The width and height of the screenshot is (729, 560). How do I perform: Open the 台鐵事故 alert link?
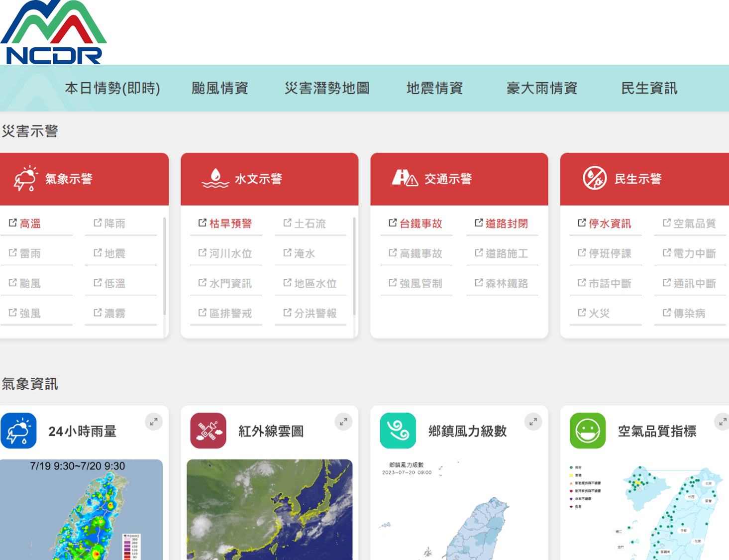click(x=420, y=224)
